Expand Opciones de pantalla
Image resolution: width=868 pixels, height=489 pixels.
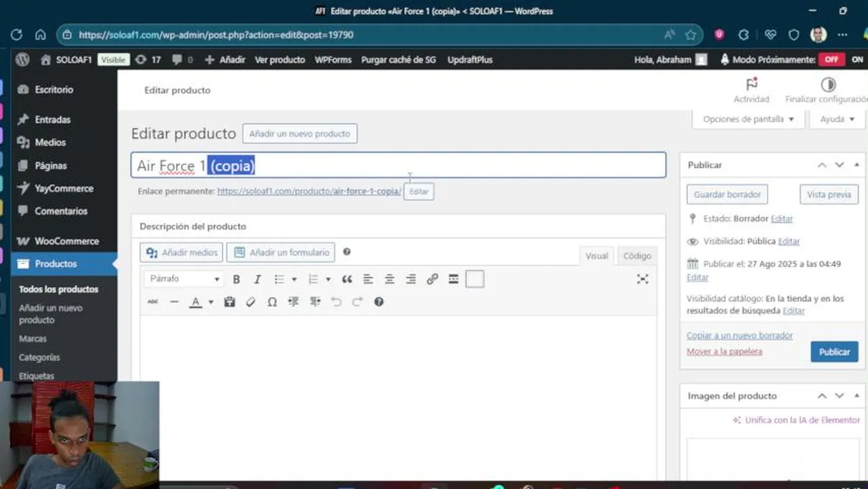click(748, 119)
